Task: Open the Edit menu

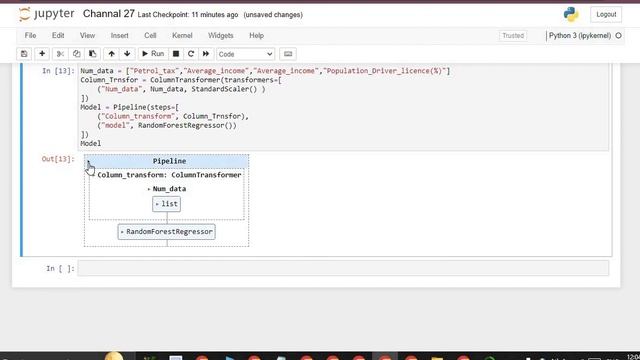Action: pyautogui.click(x=58, y=36)
